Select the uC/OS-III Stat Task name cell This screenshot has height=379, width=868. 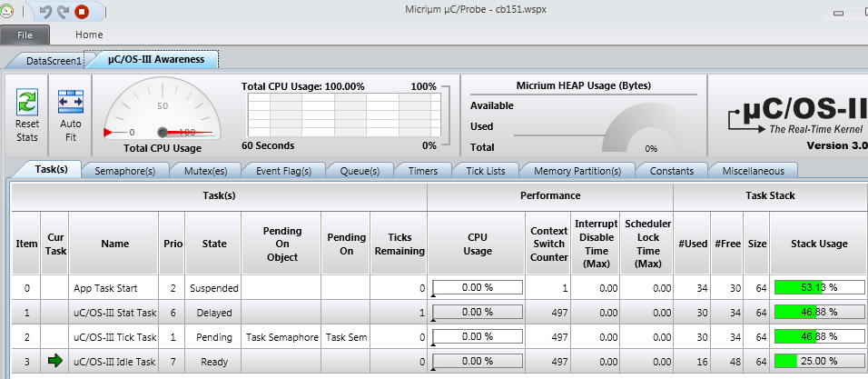[114, 313]
